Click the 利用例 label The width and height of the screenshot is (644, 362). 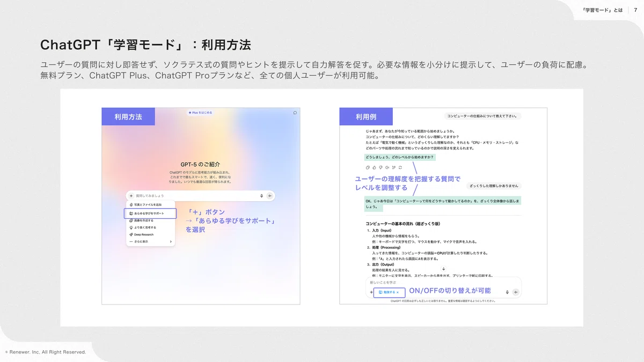point(366,116)
